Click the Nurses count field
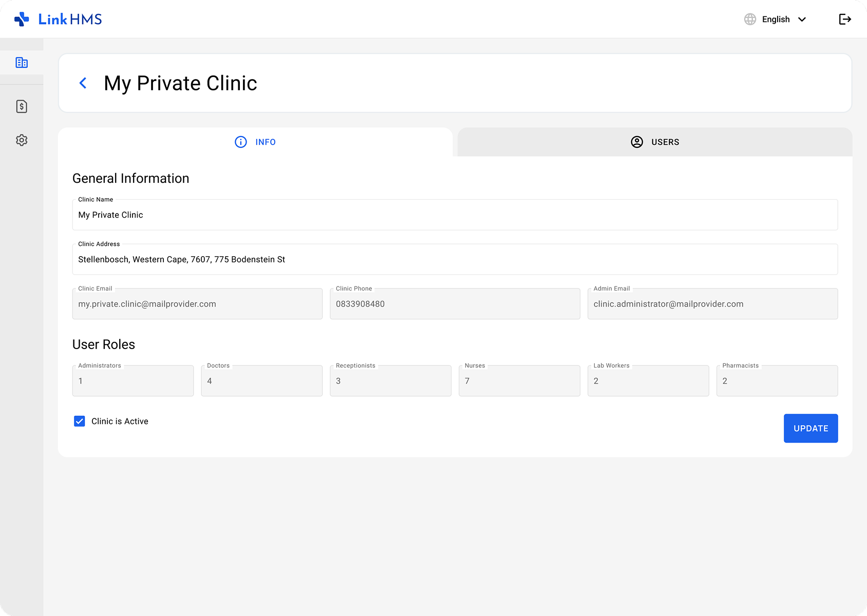The width and height of the screenshot is (867, 616). tap(519, 381)
